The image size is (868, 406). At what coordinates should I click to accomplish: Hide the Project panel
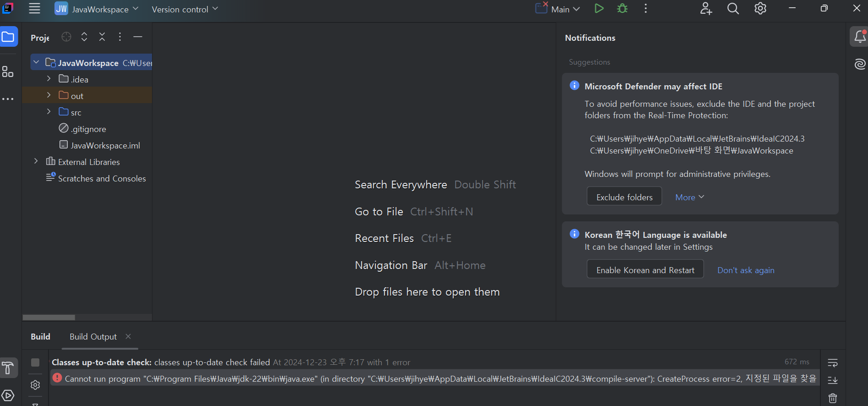138,37
